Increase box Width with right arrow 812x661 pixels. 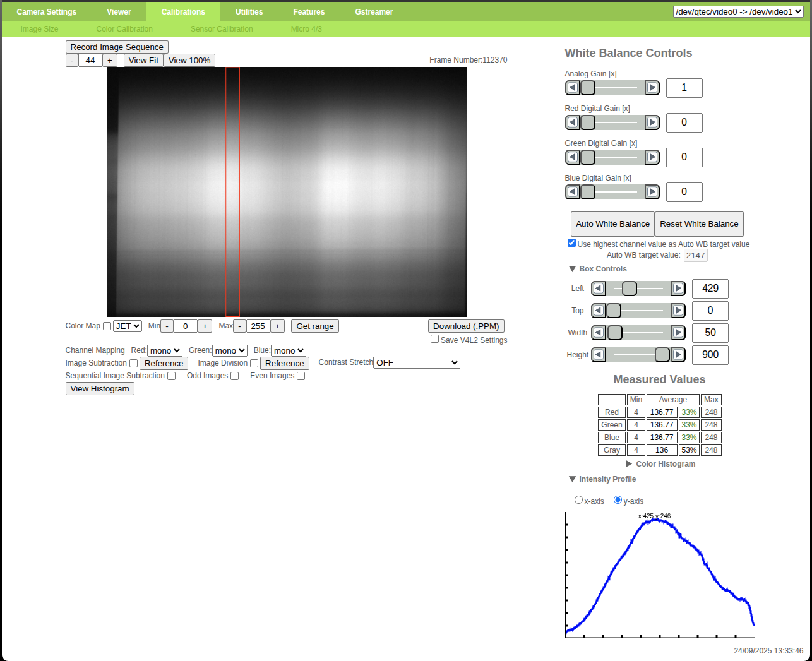pyautogui.click(x=678, y=333)
